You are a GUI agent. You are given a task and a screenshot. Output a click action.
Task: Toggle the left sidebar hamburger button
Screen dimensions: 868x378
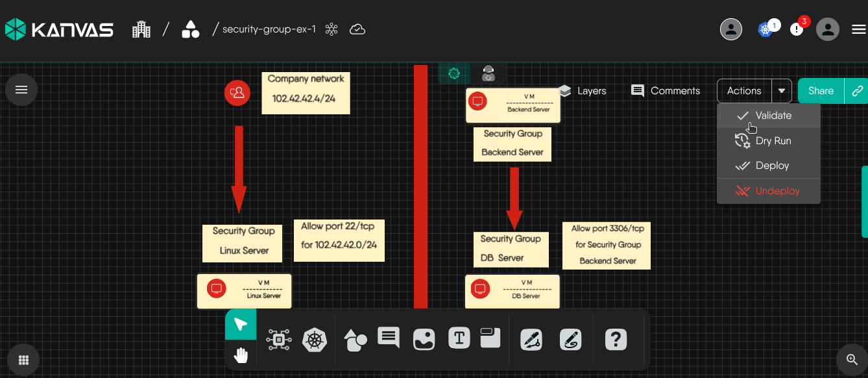pyautogui.click(x=21, y=90)
